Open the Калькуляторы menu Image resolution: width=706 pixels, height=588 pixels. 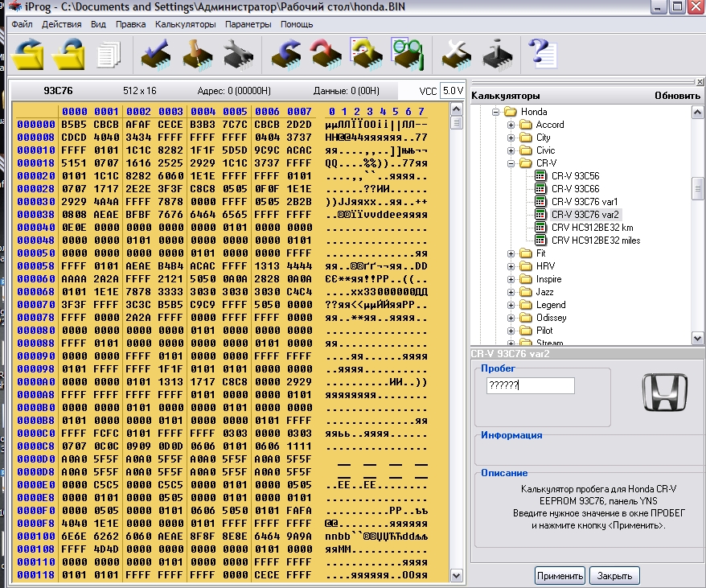pos(186,24)
